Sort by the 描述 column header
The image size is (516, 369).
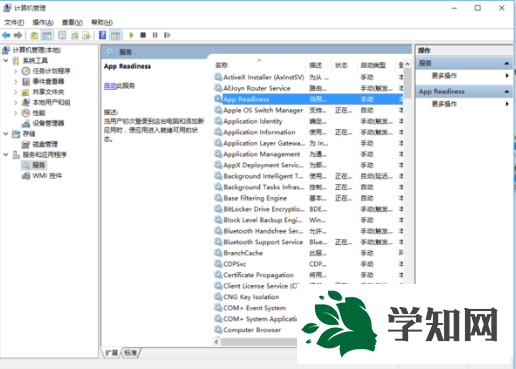point(315,65)
